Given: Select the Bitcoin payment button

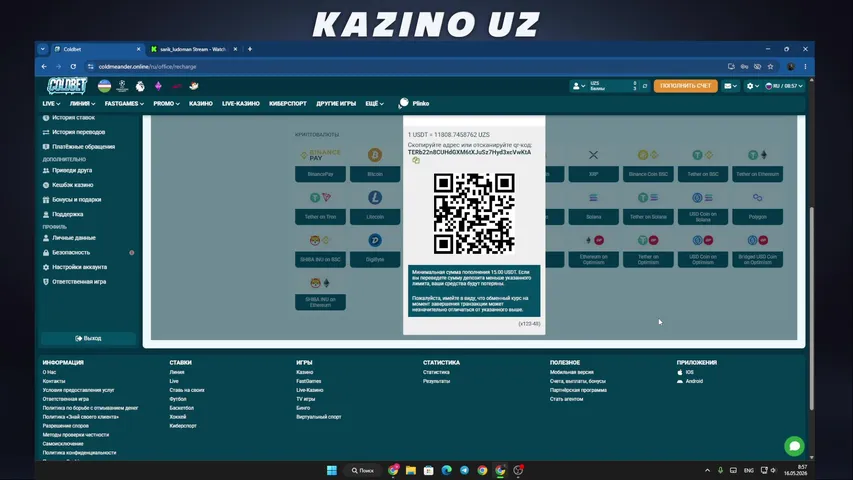Looking at the screenshot, I should tap(375, 174).
